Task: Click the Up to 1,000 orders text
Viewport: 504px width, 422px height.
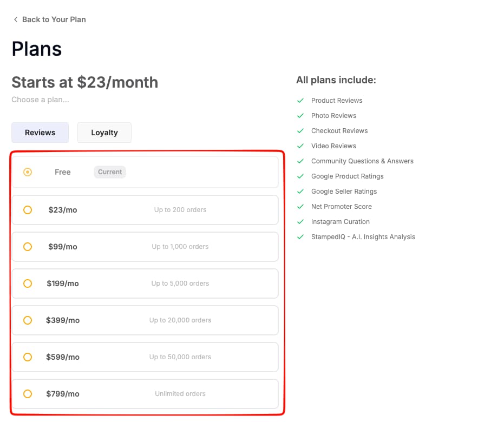Action: click(x=180, y=247)
